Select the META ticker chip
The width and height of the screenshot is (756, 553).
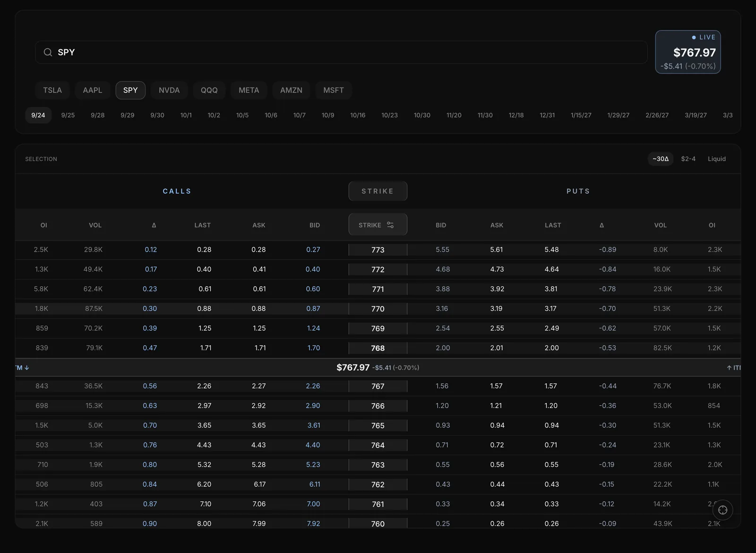click(x=249, y=90)
